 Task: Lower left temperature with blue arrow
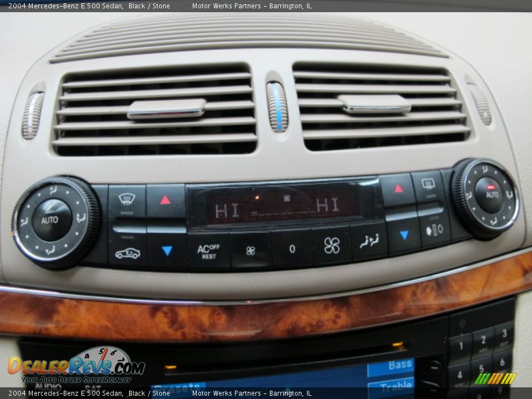167,252
